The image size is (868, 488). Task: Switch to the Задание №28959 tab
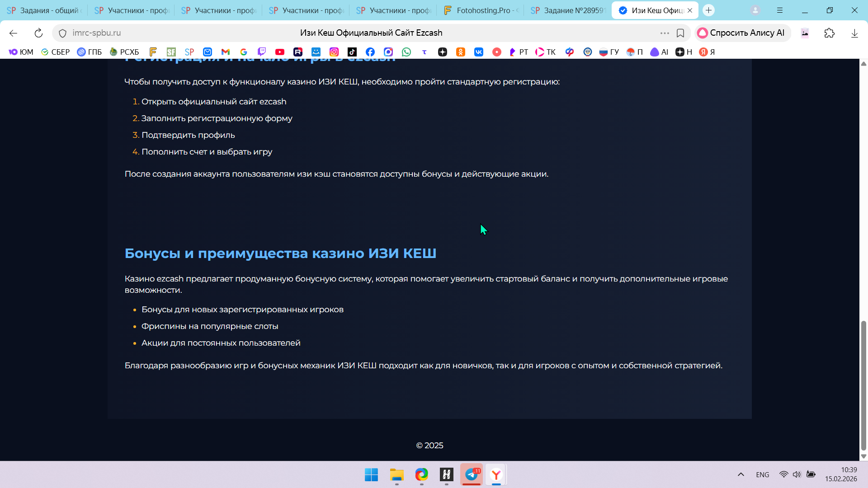[x=568, y=10]
